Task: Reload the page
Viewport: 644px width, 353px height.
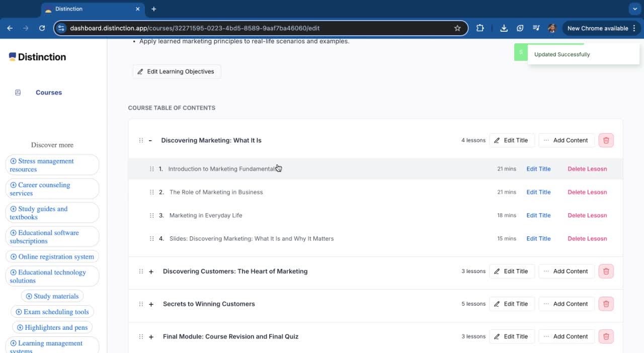Action: [42, 28]
